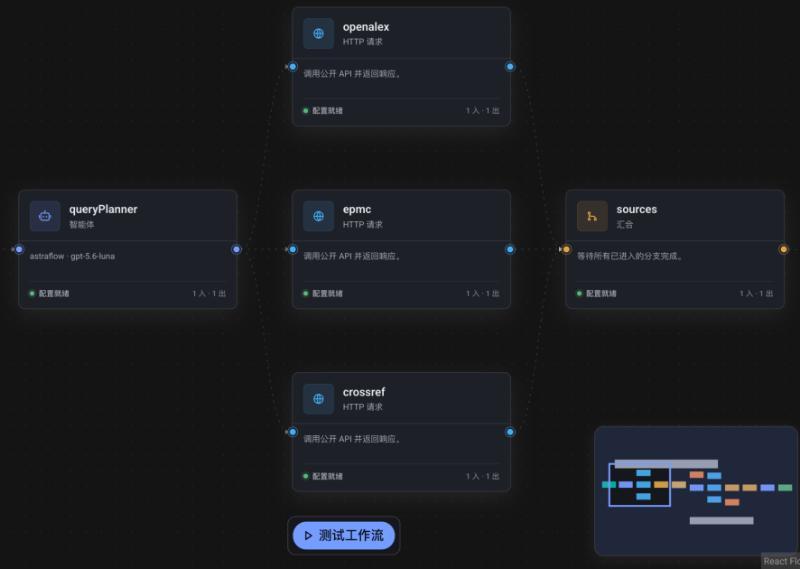Click the 1入·1出 label in epmc
The image size is (800, 569).
[482, 293]
